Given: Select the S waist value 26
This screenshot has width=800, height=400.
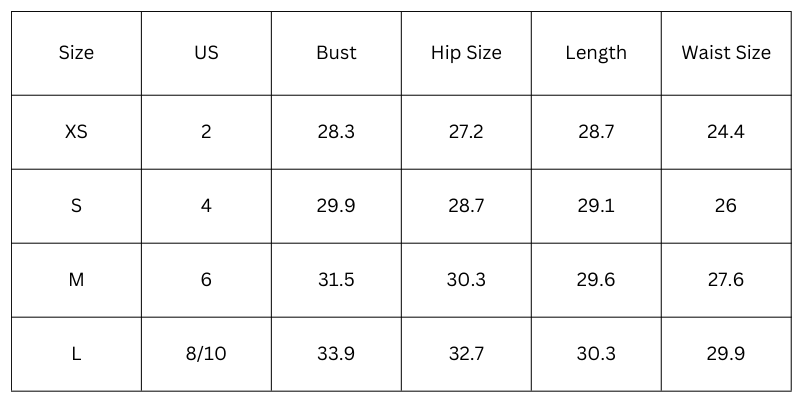Looking at the screenshot, I should (726, 206).
